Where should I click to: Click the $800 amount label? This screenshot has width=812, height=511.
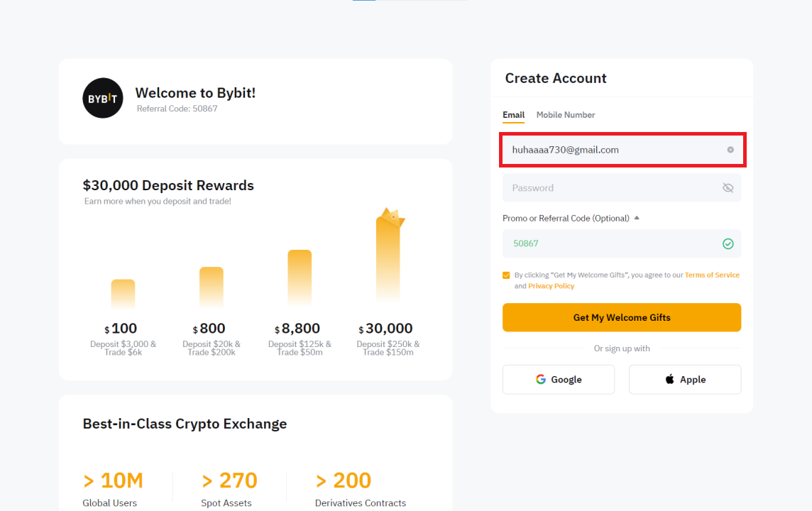209,328
